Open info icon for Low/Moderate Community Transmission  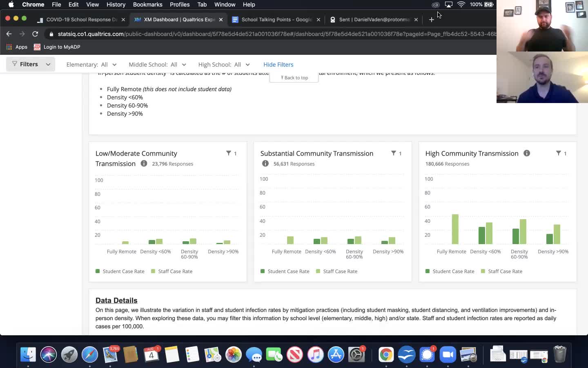144,164
